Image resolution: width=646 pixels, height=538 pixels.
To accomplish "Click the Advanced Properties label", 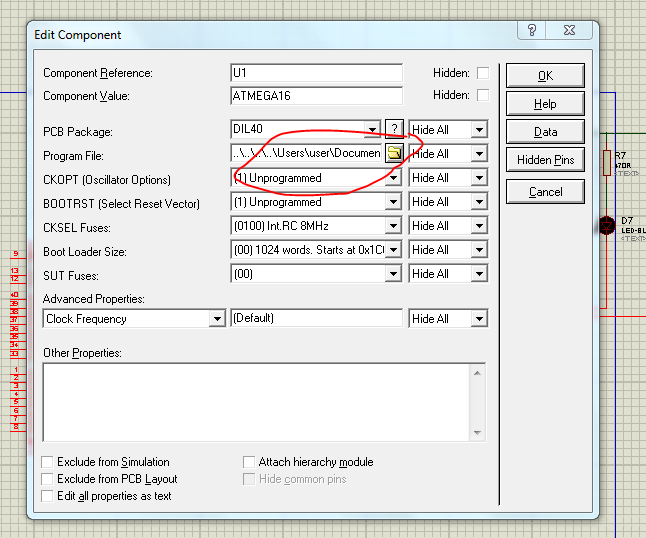I will pos(94,299).
